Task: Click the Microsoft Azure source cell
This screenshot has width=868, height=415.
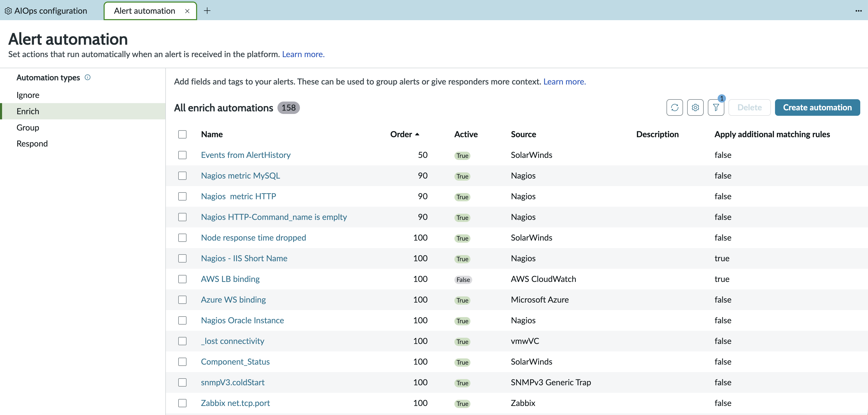Action: pyautogui.click(x=539, y=300)
